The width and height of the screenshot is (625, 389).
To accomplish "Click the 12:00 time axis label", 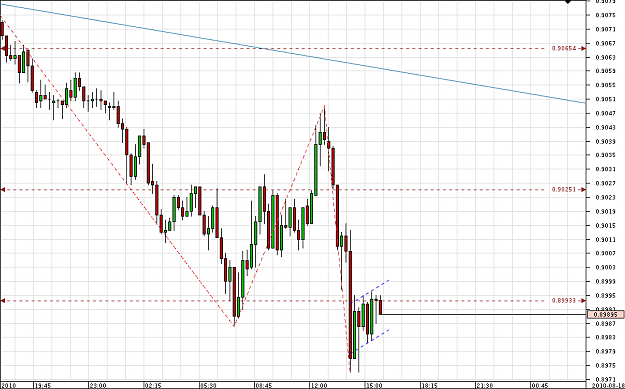I will 319,385.
